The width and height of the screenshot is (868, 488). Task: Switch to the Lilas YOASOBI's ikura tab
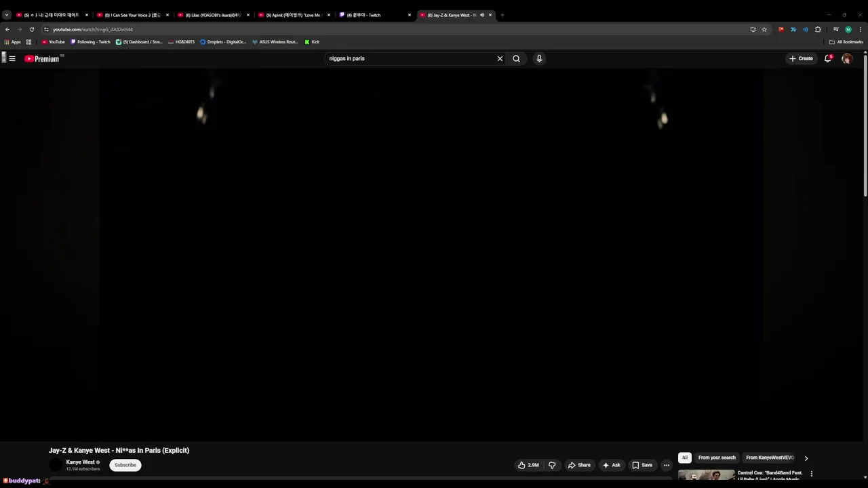click(214, 15)
